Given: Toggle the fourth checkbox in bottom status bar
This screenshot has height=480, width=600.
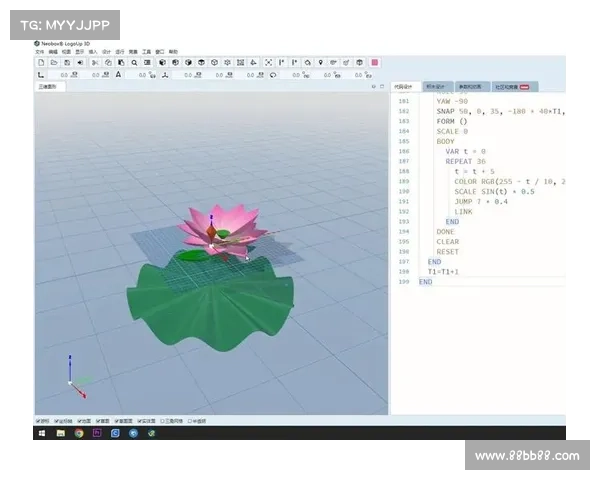Looking at the screenshot, I should pos(98,421).
